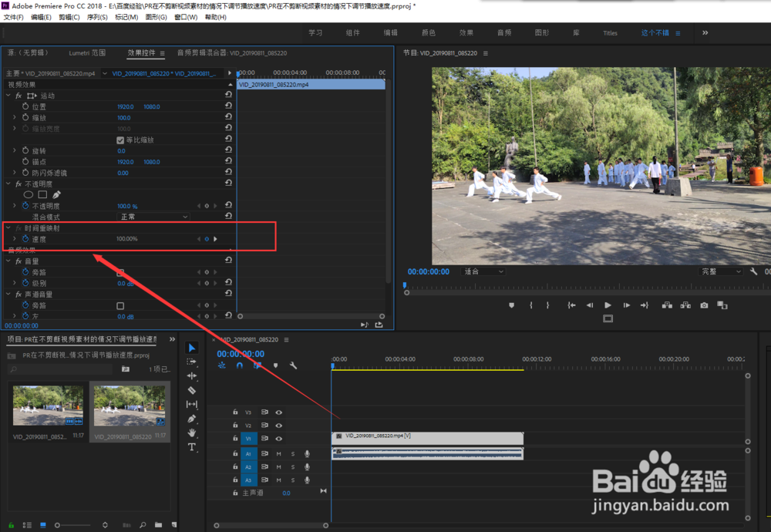Collapse the 不透明度 opacity effect
Screen dimensions: 771x532
[x=8, y=184]
